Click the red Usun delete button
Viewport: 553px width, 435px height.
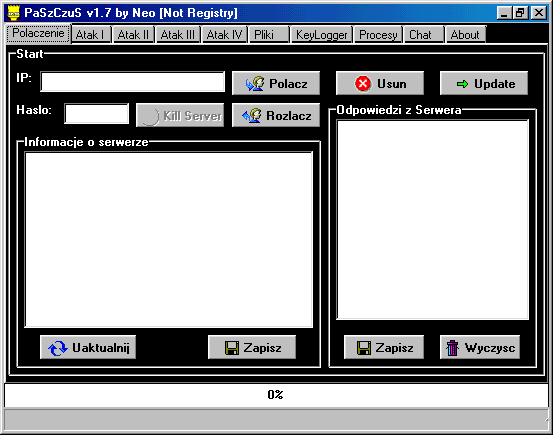pyautogui.click(x=380, y=83)
